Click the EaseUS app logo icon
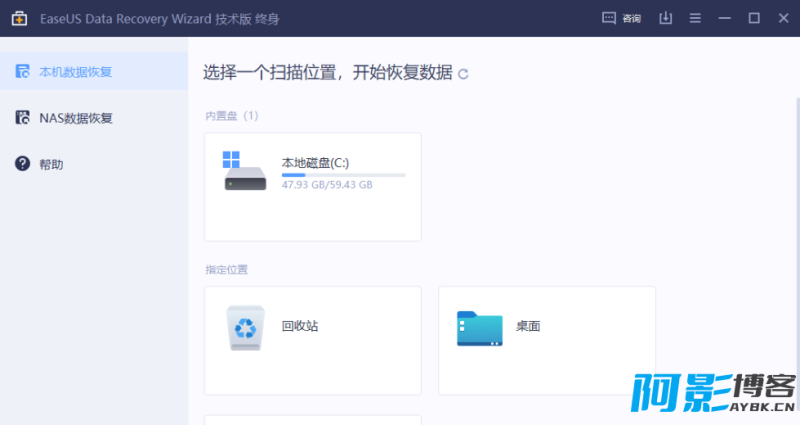The height and width of the screenshot is (425, 800). tap(19, 19)
